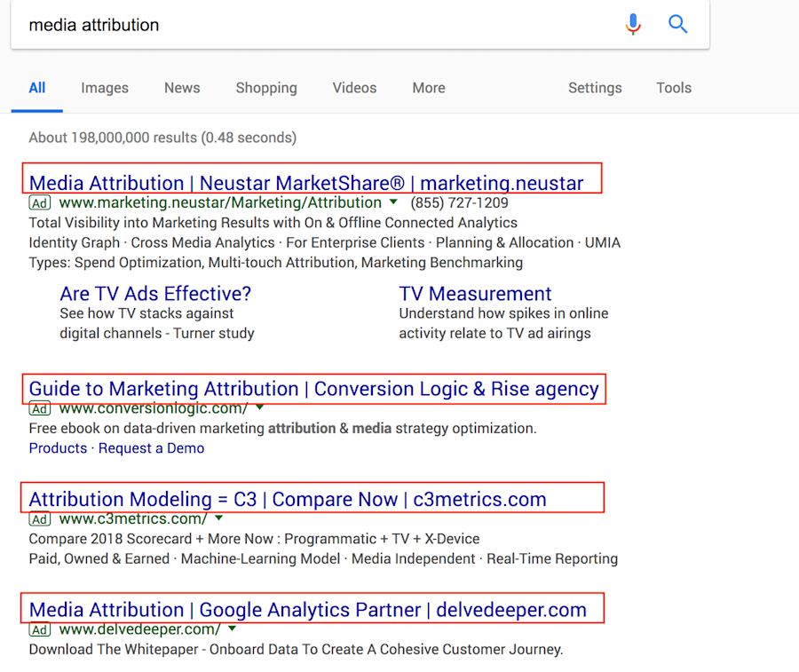Click Tools to show search filters
The height and width of the screenshot is (672, 799).
pos(673,88)
